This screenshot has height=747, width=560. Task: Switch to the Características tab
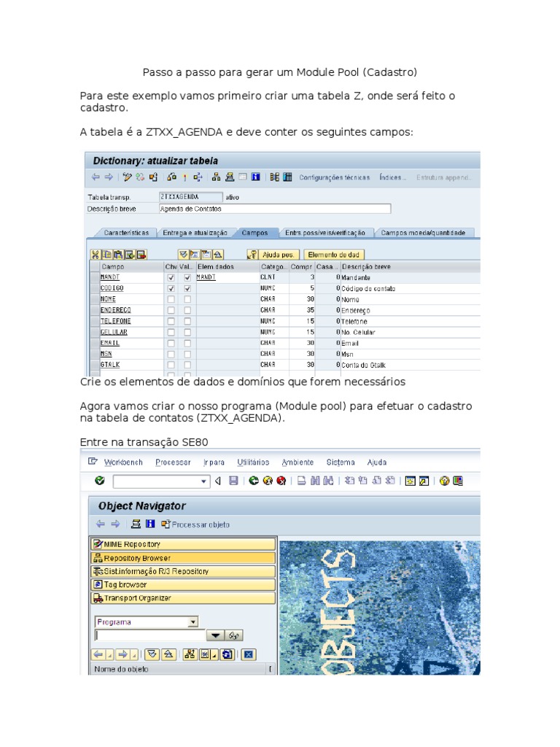[126, 233]
